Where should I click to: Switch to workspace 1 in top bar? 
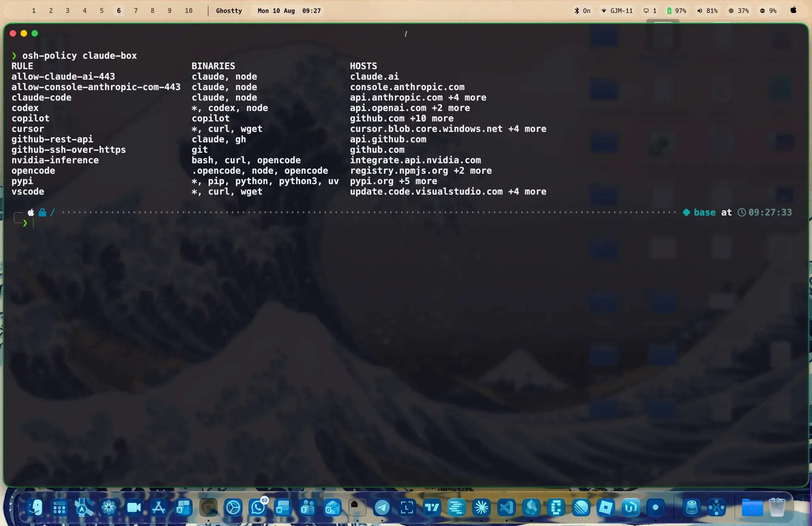(34, 11)
